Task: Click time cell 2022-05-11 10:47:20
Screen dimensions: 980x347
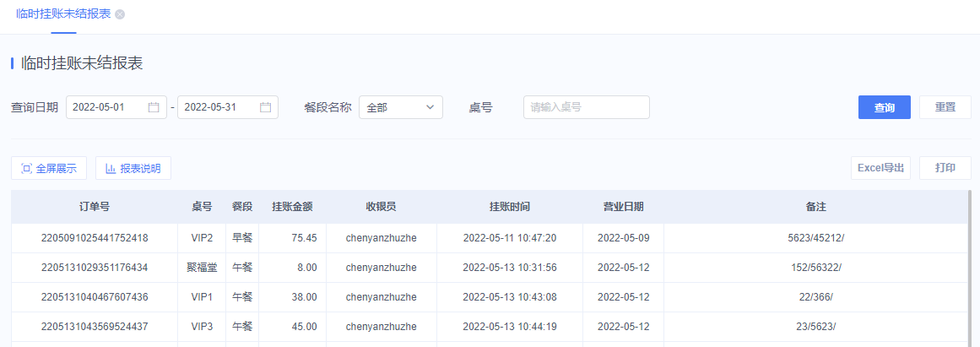Action: tap(510, 238)
